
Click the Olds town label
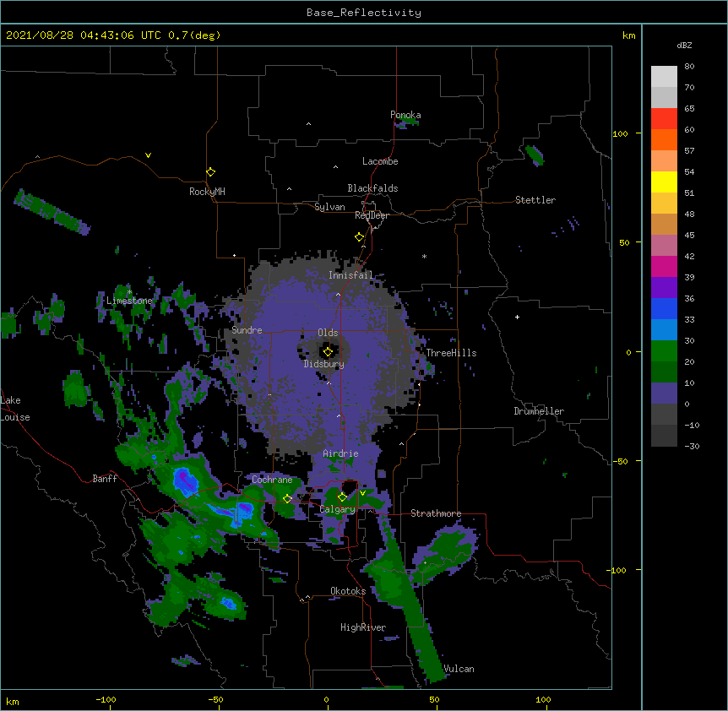[x=328, y=333]
